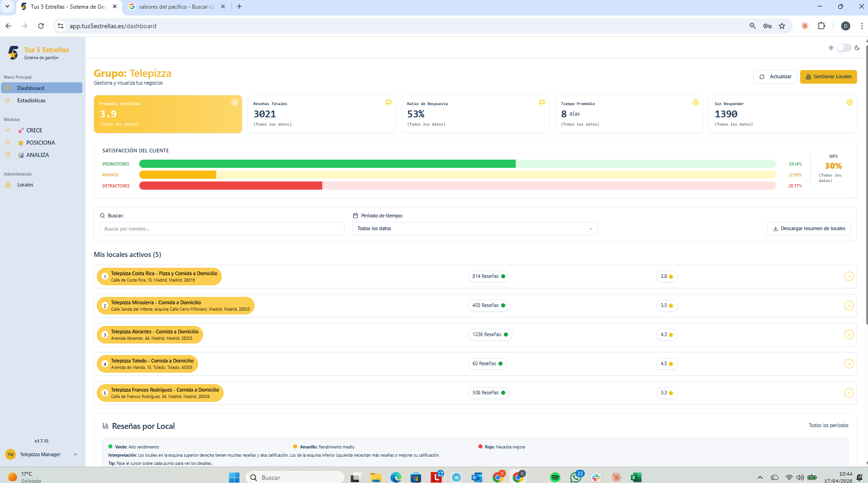Click the Telepizza Abrantes location name
868x483 pixels.
[155, 332]
